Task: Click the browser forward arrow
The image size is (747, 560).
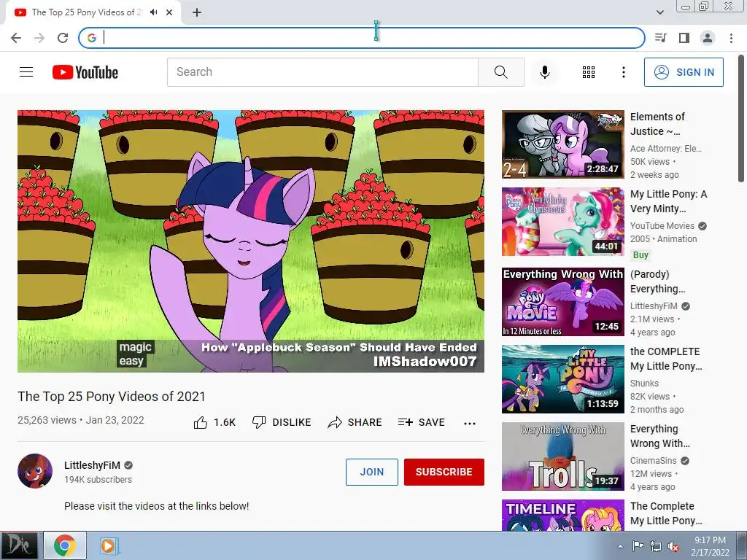Action: pyautogui.click(x=39, y=38)
